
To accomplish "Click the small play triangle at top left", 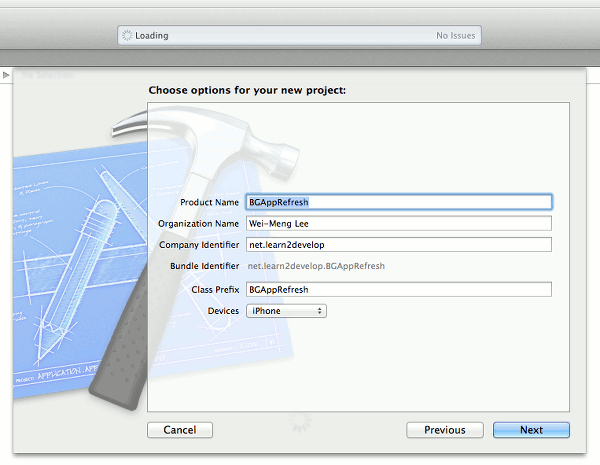I will [x=6, y=75].
